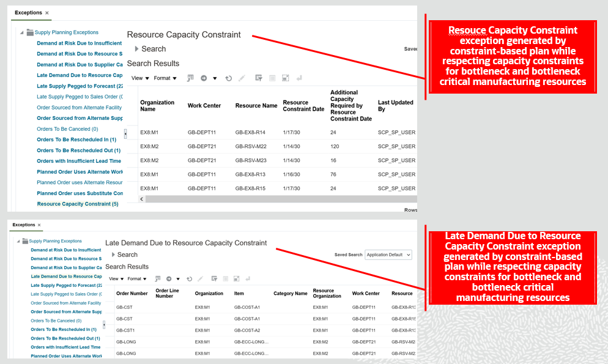
Task: Collapse Supply Planning Exceptions tree in the lower window
Action: click(x=18, y=241)
